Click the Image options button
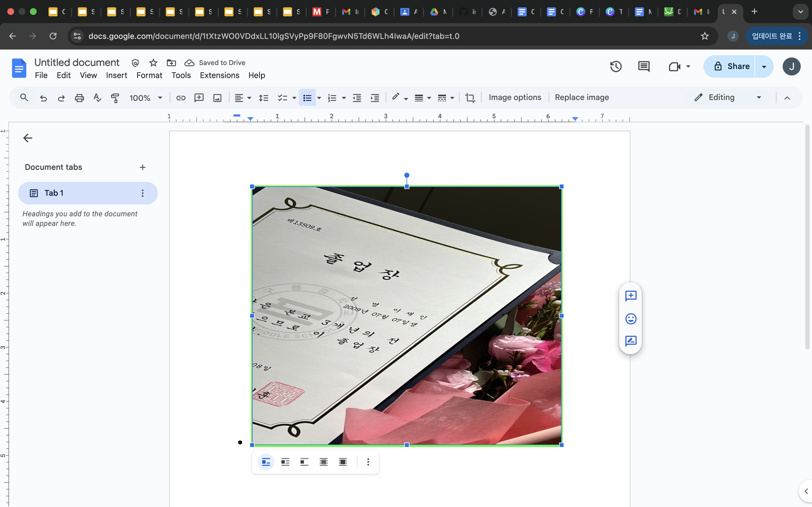 click(x=515, y=97)
